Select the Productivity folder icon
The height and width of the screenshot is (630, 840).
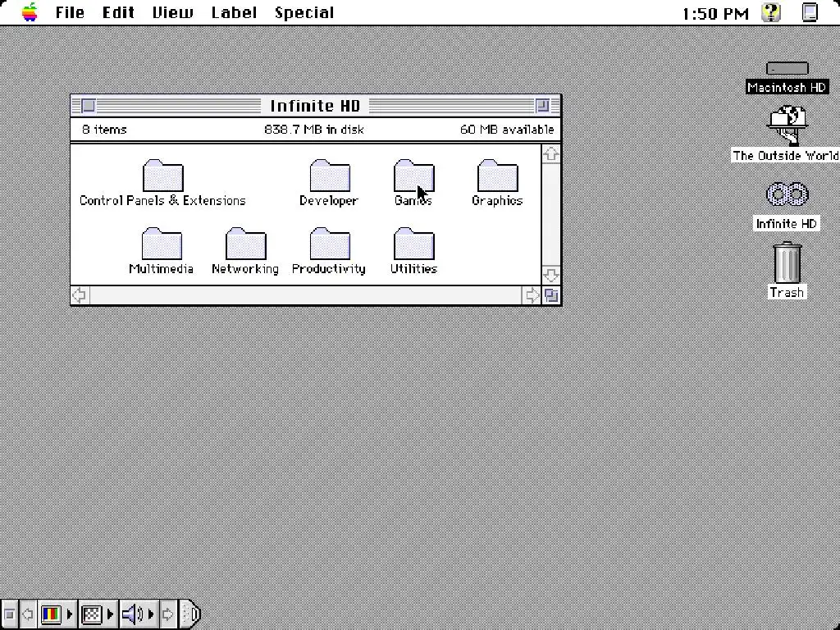pyautogui.click(x=330, y=243)
